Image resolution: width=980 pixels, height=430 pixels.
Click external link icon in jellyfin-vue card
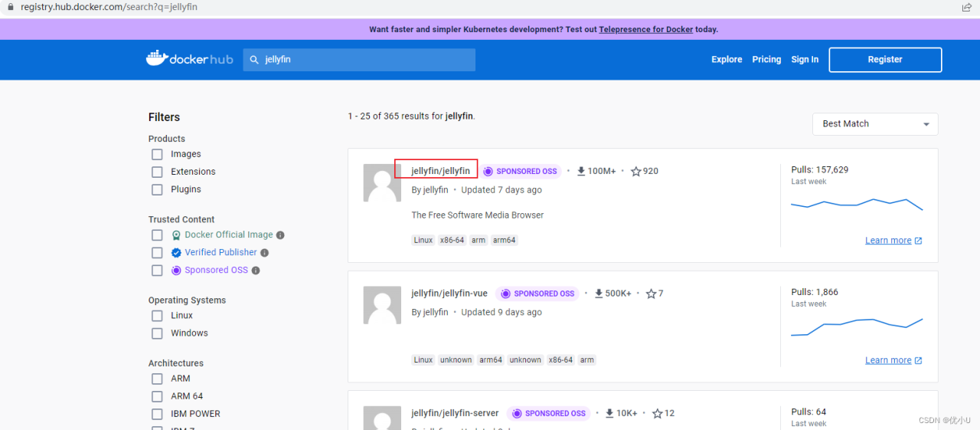tap(919, 360)
